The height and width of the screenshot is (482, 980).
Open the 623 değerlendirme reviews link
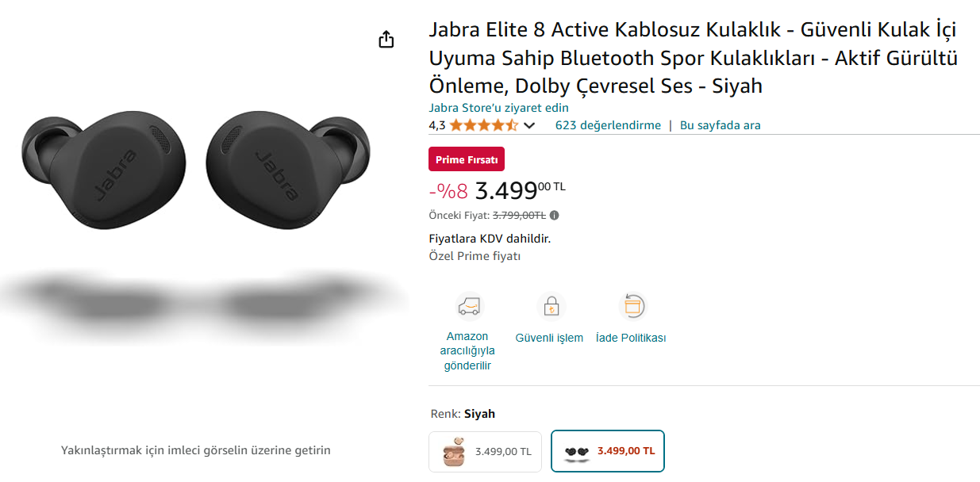coord(608,125)
